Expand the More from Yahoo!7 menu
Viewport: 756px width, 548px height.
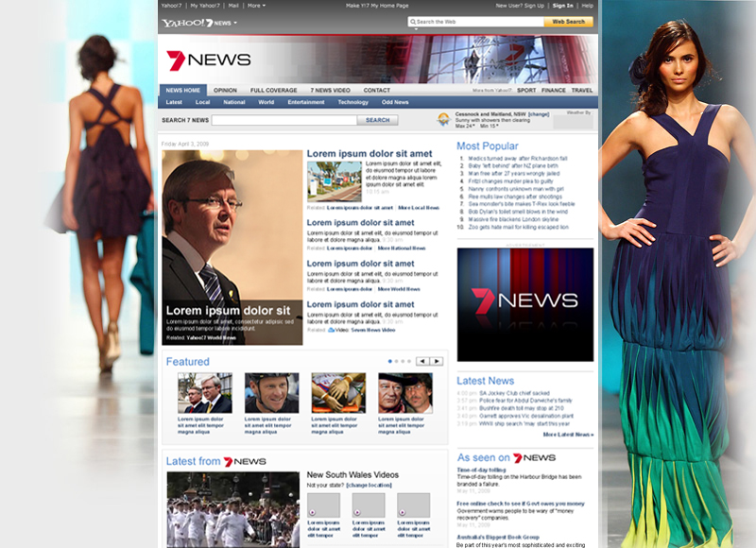(491, 89)
